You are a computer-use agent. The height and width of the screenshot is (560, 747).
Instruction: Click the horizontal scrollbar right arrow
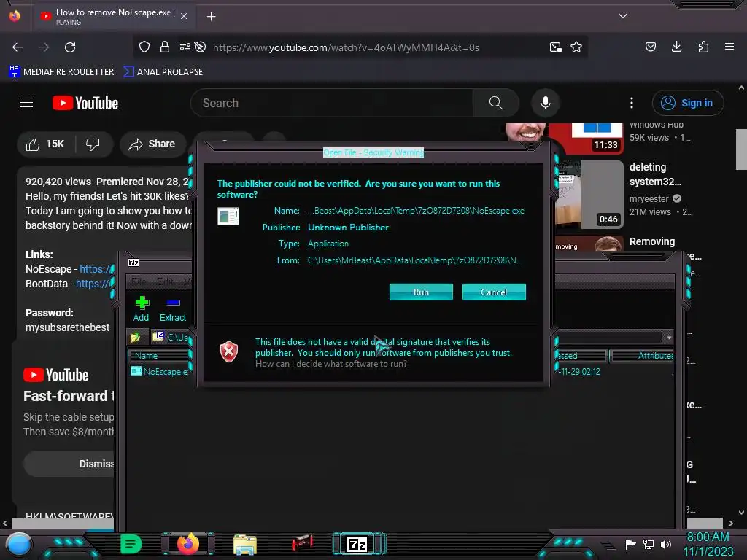[x=731, y=524]
